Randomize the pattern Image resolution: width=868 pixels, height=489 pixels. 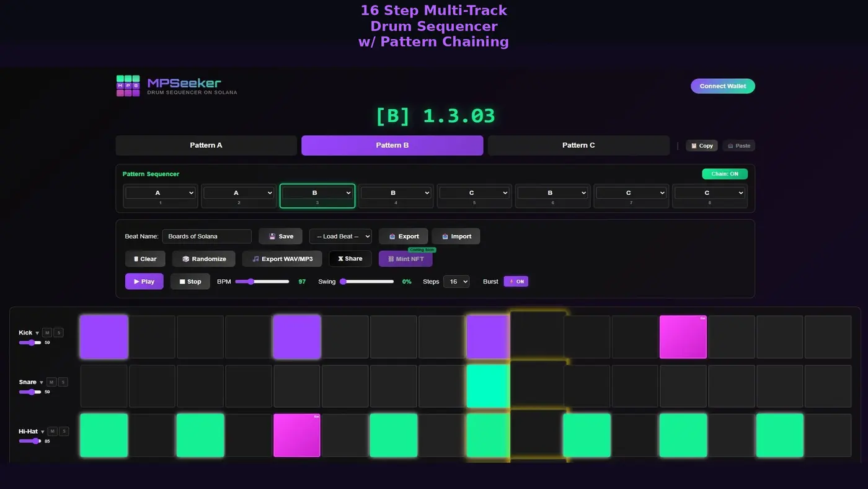pyautogui.click(x=204, y=259)
